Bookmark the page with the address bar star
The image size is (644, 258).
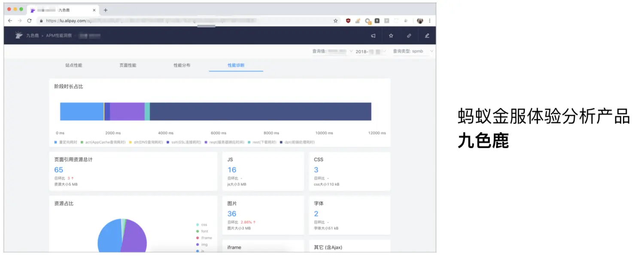pyautogui.click(x=336, y=21)
